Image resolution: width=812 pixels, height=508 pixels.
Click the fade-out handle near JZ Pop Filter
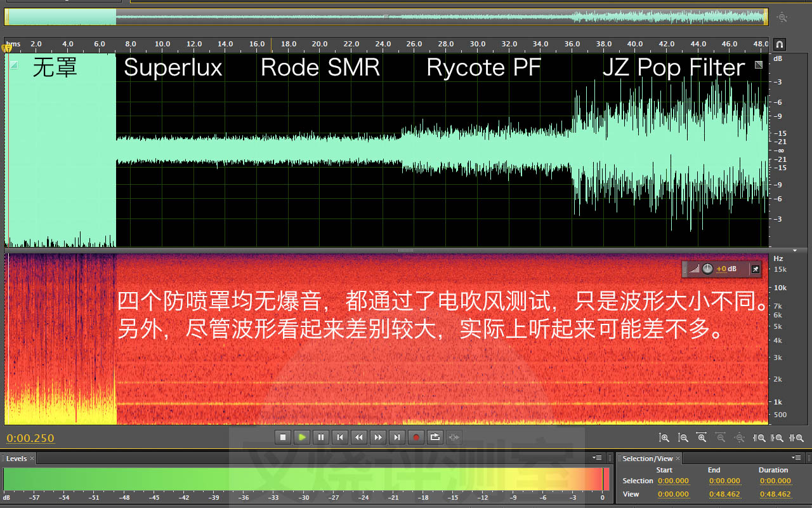pyautogui.click(x=758, y=65)
